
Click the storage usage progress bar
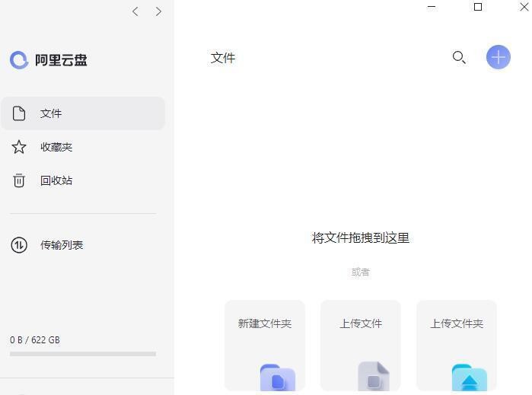83,354
